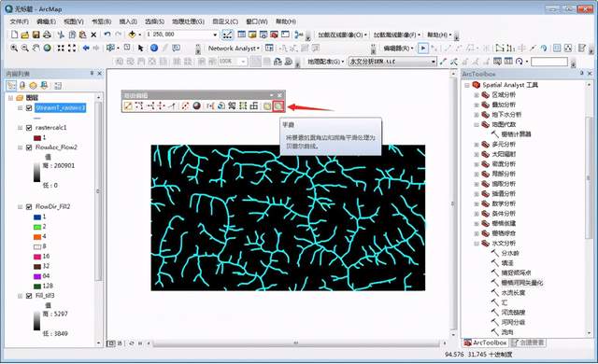Click the New map document icon
The height and width of the screenshot is (364, 598).
tap(14, 35)
